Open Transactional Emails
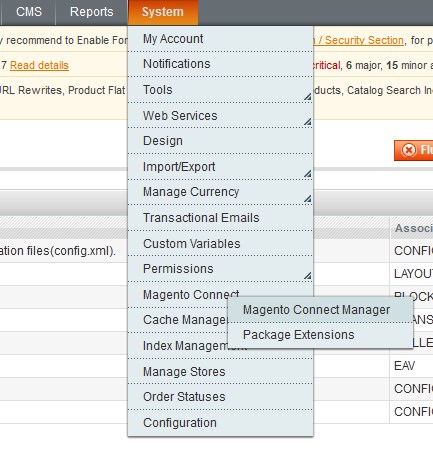The height and width of the screenshot is (451, 433). pyautogui.click(x=220, y=218)
